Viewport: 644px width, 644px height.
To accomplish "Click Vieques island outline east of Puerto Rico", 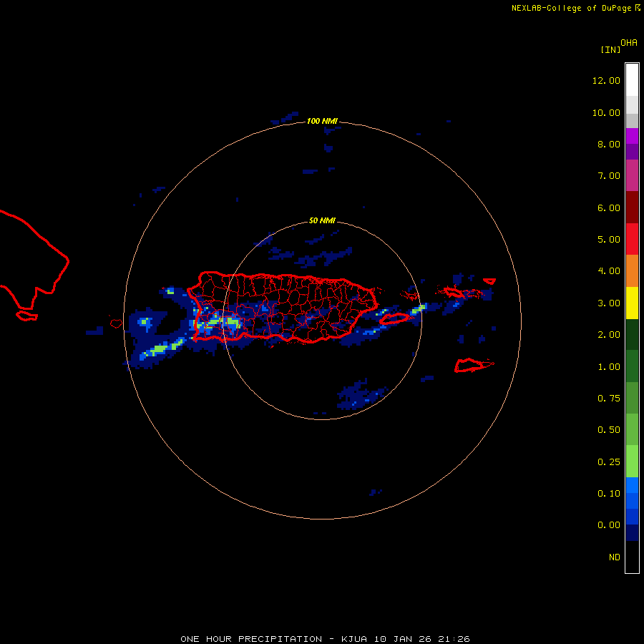I will click(x=394, y=318).
